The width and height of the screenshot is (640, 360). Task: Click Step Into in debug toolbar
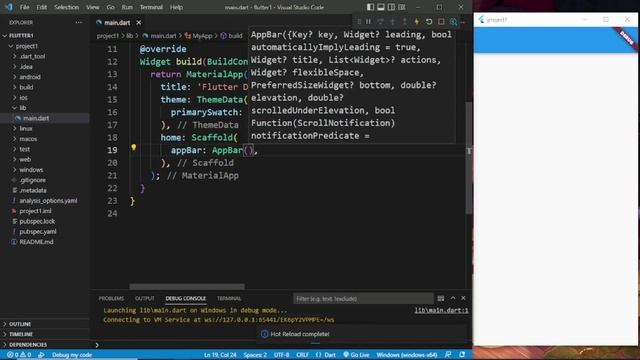pos(393,22)
